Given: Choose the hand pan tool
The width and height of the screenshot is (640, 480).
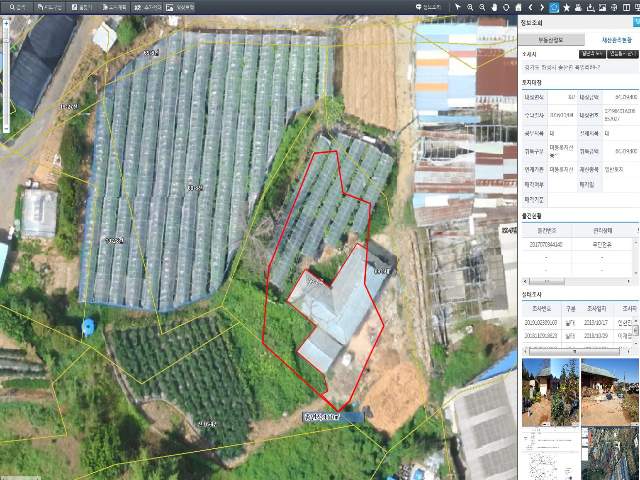Looking at the screenshot, I should click(x=494, y=7).
